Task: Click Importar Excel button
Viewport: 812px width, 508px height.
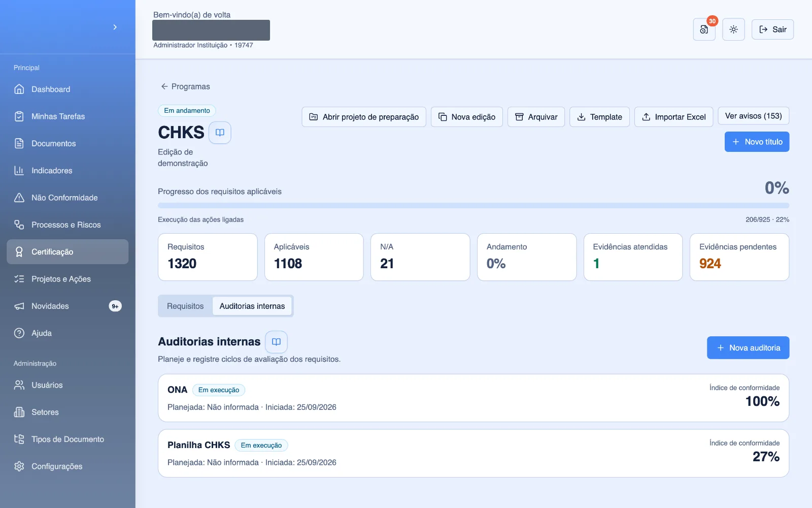Action: [x=674, y=117]
